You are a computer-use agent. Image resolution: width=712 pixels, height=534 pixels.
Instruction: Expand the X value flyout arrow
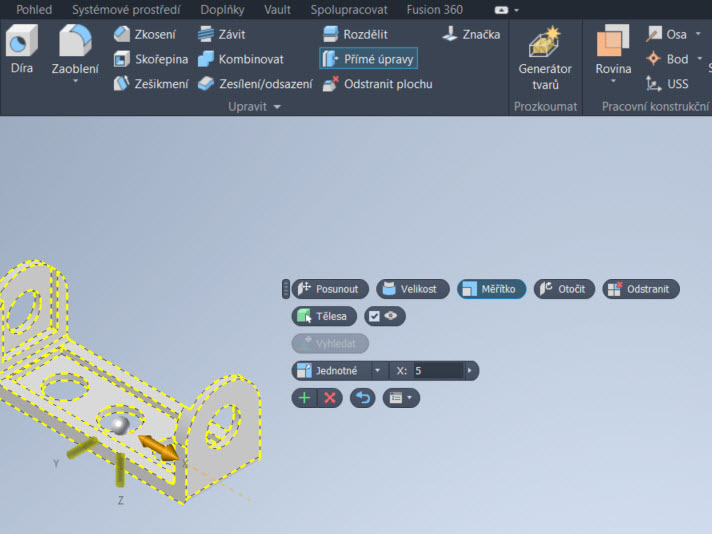coord(470,371)
